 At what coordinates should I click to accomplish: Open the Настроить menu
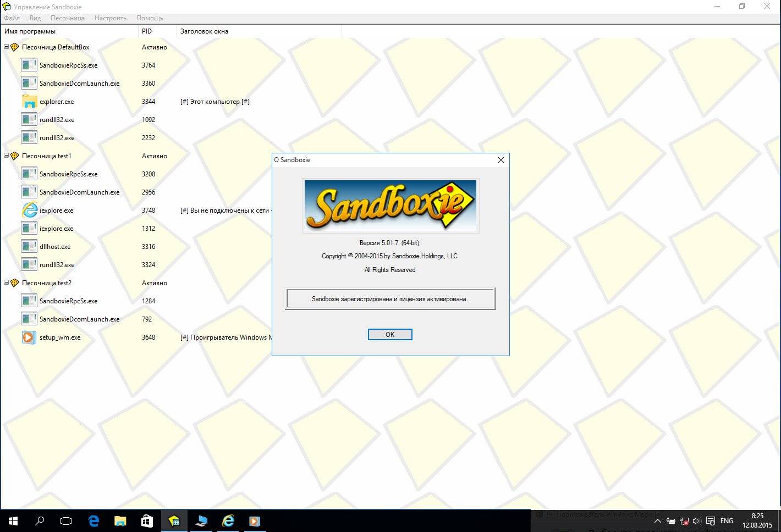(x=111, y=18)
